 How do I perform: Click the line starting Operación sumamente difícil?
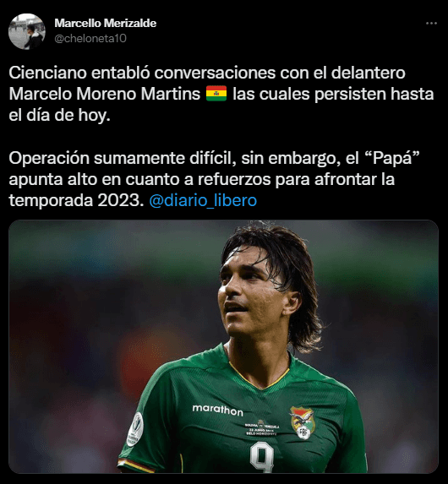click(x=214, y=158)
